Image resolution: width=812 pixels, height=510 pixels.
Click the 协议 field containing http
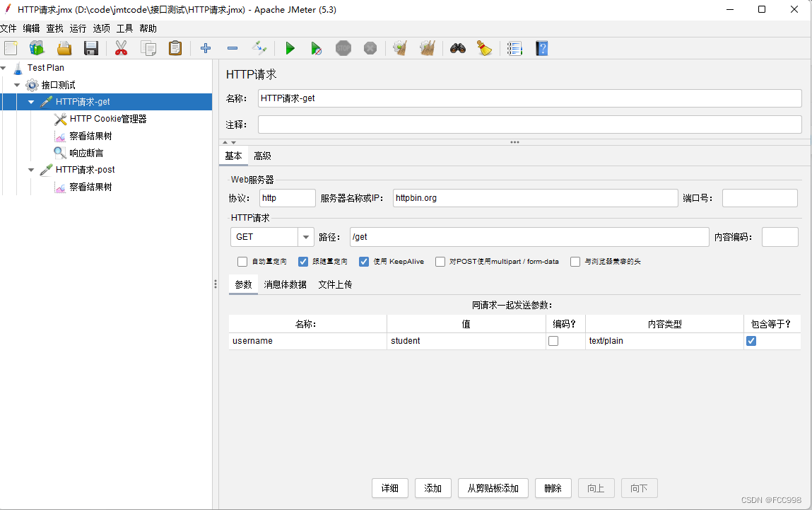pyautogui.click(x=288, y=198)
